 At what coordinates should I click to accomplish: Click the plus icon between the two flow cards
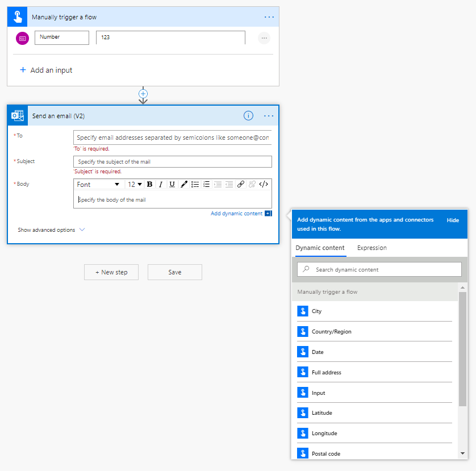click(143, 94)
